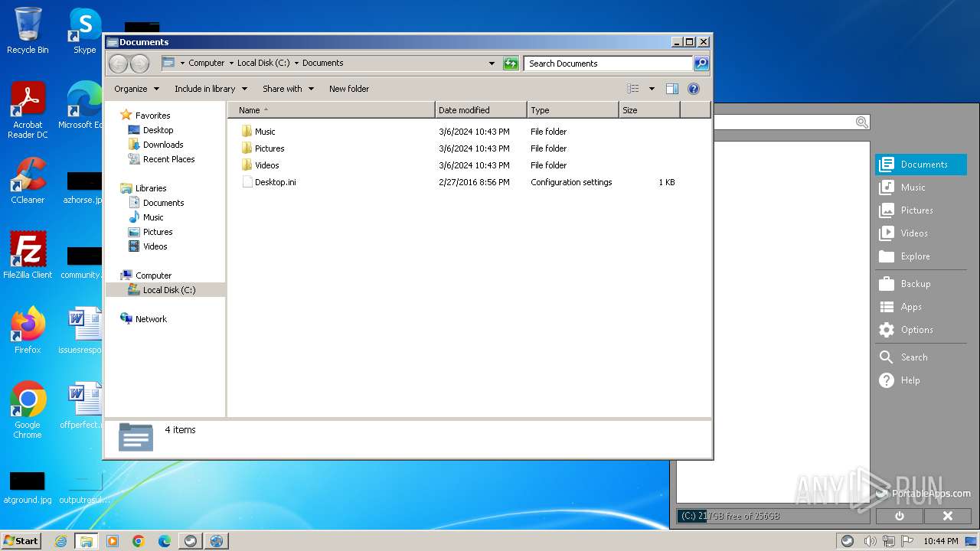Viewport: 980px width, 551px height.
Task: Open Pictures in the PortableApps menu
Action: (x=920, y=210)
